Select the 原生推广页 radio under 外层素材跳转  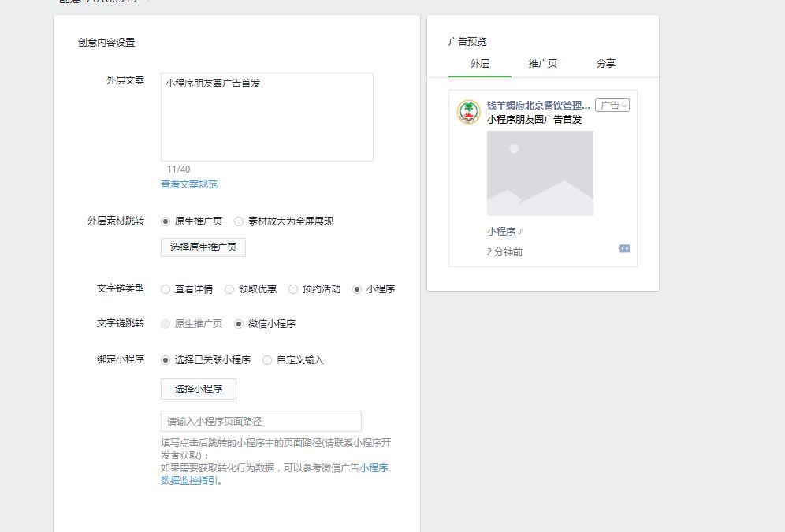tap(166, 221)
